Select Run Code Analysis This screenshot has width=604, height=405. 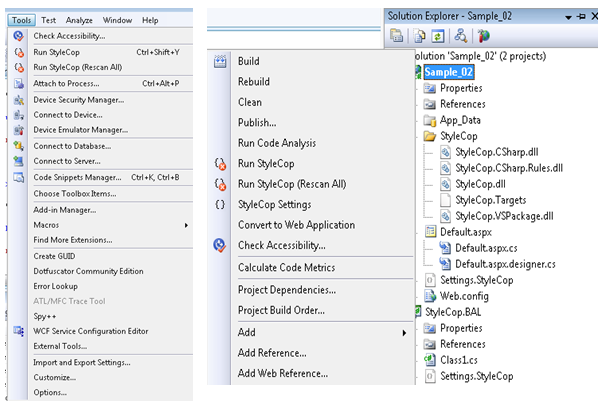point(277,143)
